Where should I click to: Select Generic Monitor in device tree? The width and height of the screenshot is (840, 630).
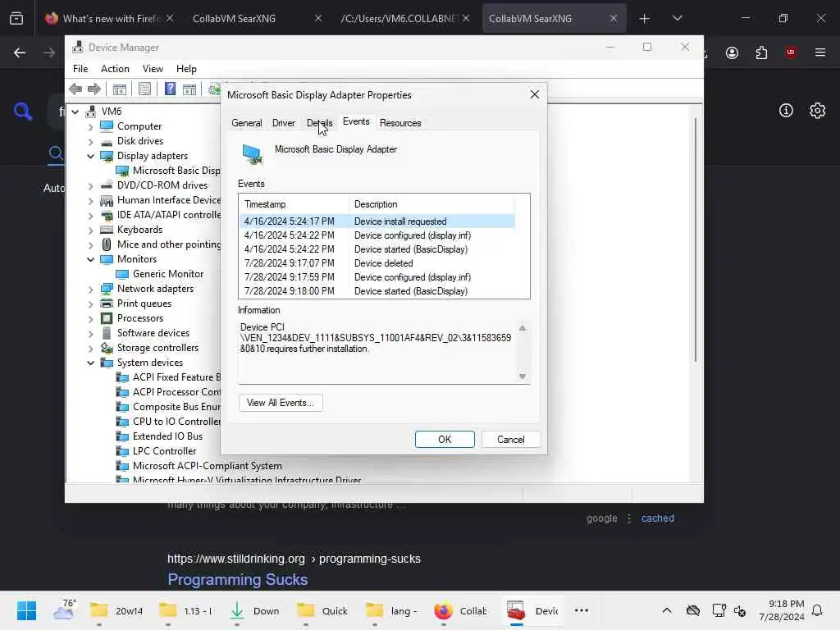[x=167, y=274]
